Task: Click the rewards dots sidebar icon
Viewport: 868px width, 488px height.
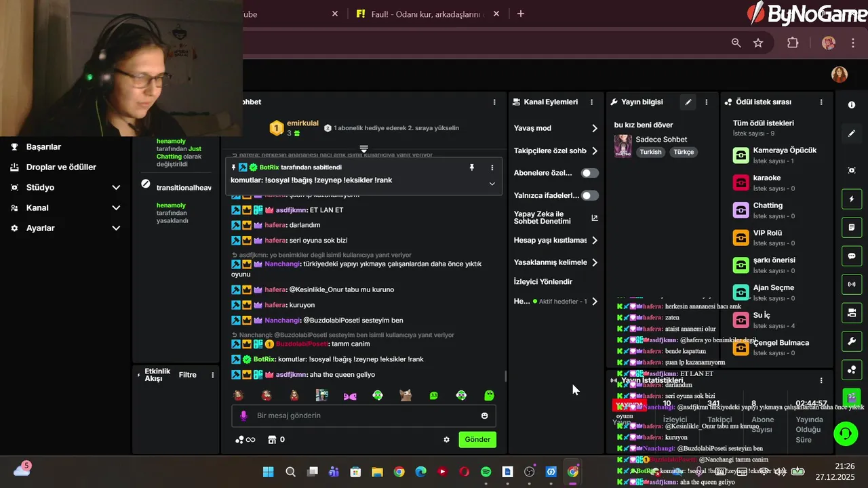Action: (x=852, y=369)
